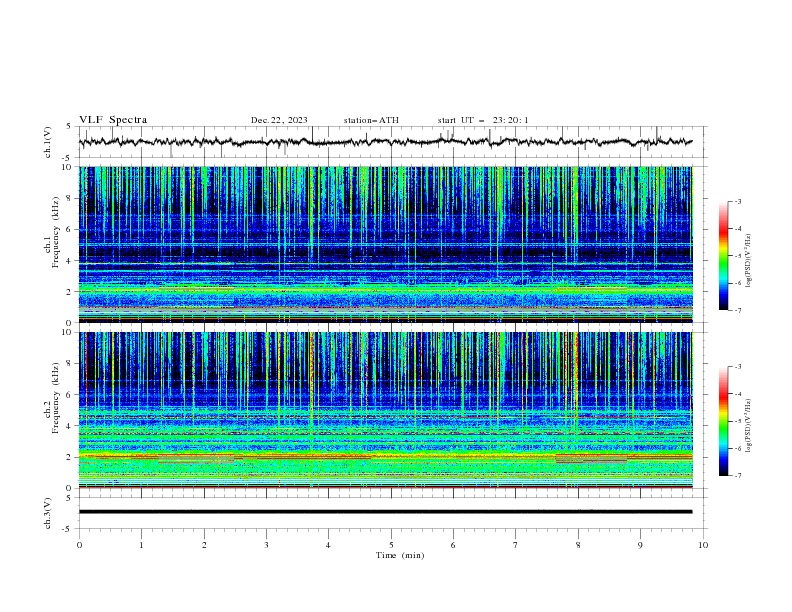This screenshot has width=792, height=612.
Task: Click time-axis tick label "9"
Action: [640, 545]
